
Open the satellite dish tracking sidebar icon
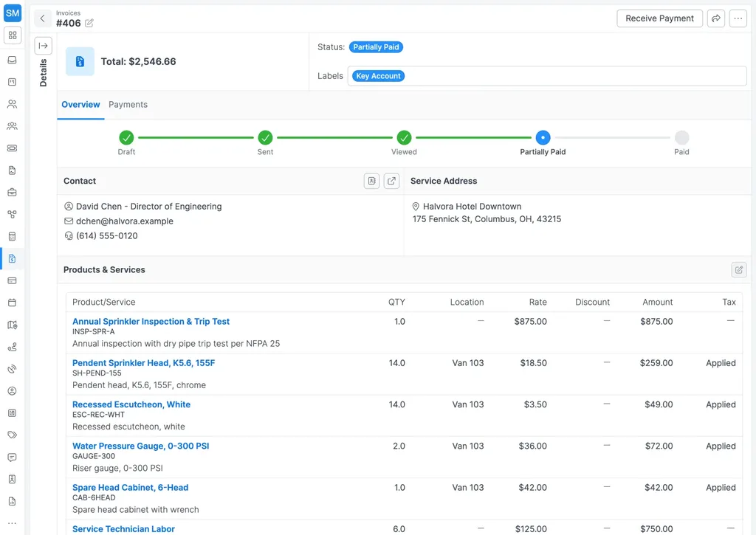tap(12, 369)
